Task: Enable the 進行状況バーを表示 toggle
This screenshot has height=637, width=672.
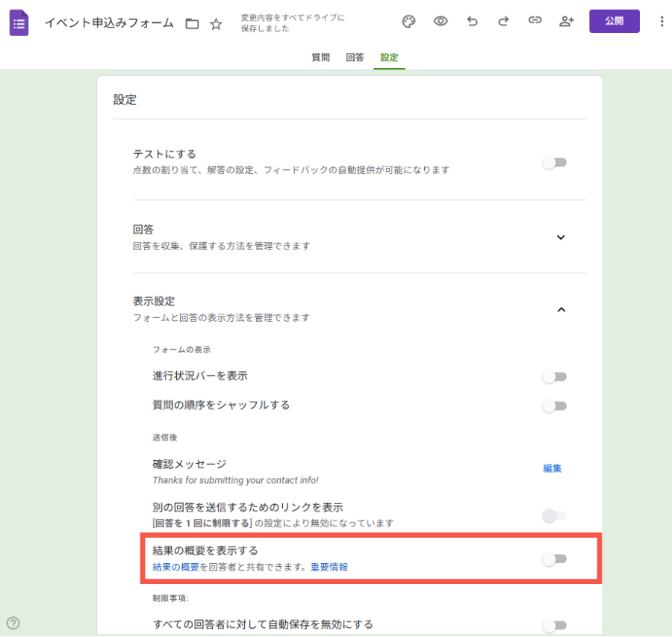Action: [554, 377]
